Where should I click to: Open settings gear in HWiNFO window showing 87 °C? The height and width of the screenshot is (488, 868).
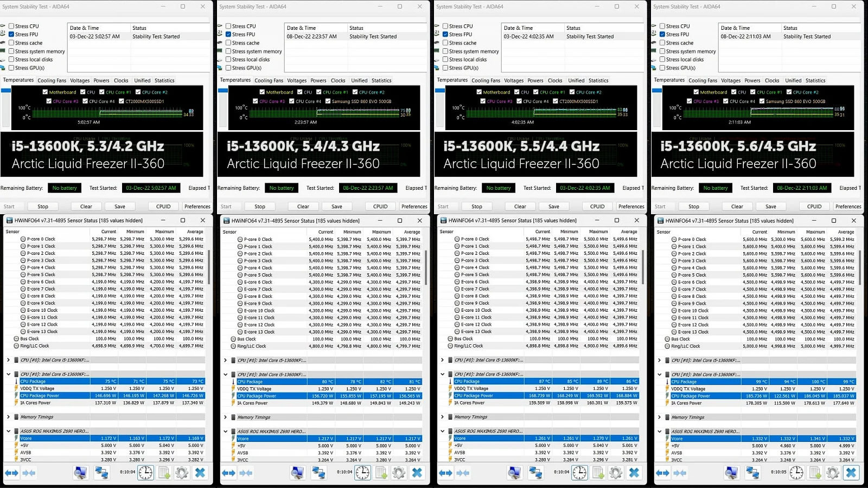[x=616, y=473]
